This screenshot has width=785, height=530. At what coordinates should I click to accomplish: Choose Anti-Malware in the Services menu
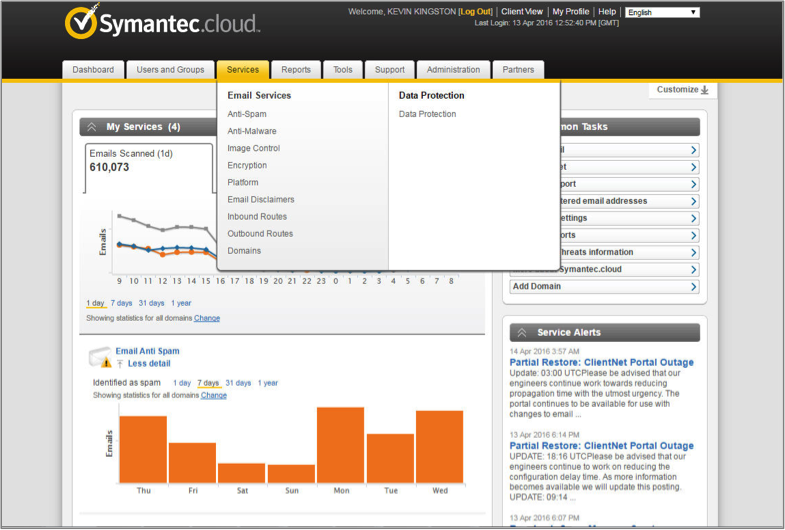tap(252, 131)
